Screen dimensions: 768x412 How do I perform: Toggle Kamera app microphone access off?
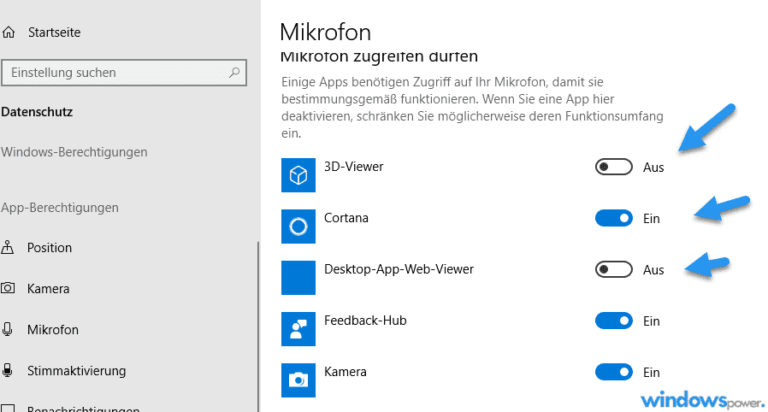tap(614, 372)
